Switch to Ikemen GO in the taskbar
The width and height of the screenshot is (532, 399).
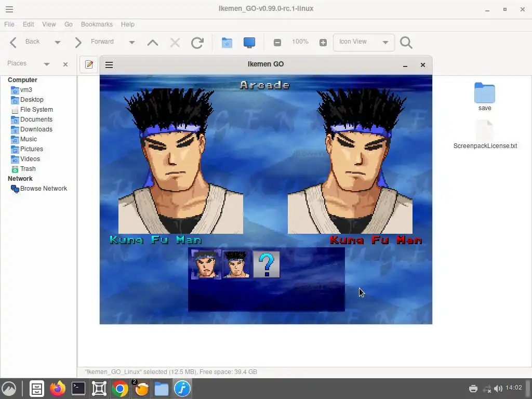pos(182,389)
